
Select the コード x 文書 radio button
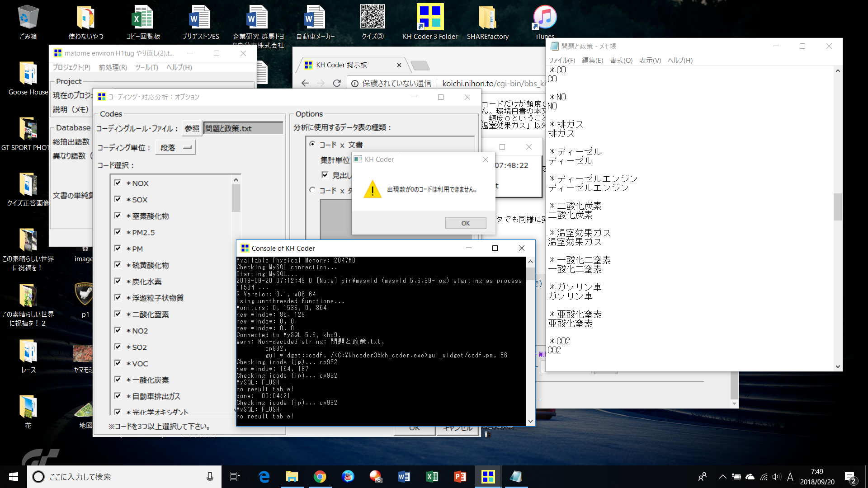click(312, 144)
